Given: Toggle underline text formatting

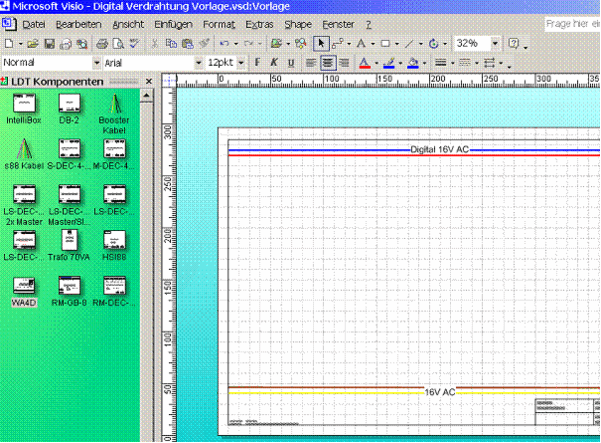Looking at the screenshot, I should click(290, 63).
